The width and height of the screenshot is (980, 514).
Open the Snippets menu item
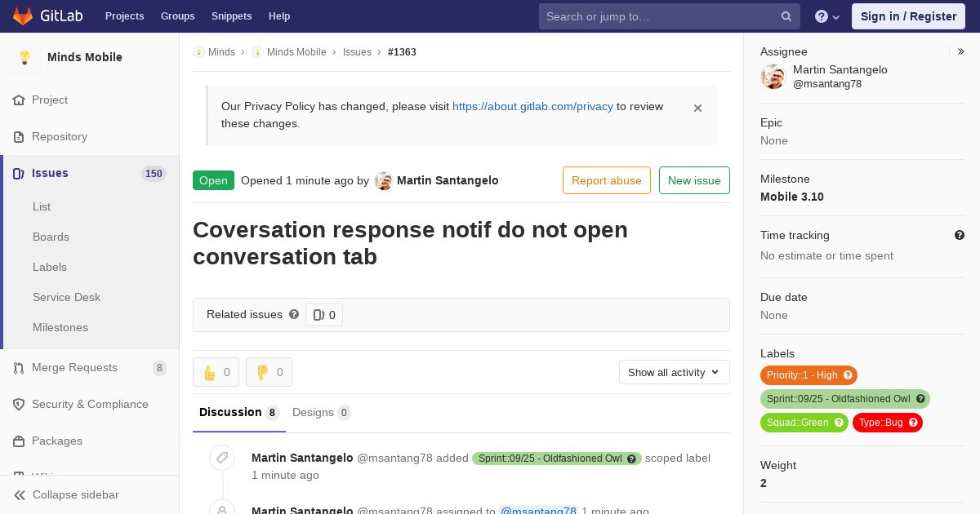tap(232, 16)
